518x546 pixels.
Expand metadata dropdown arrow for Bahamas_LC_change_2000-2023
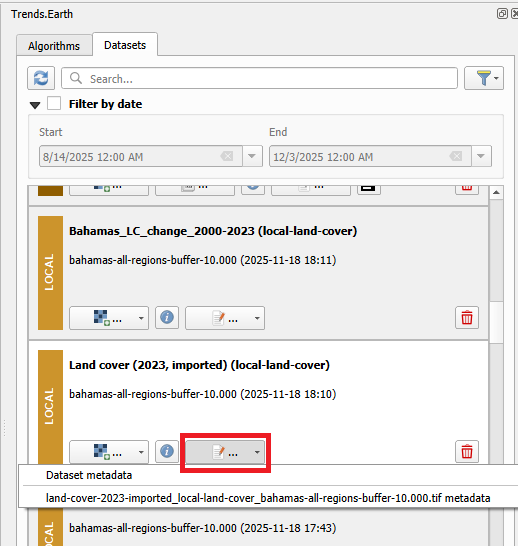pyautogui.click(x=257, y=318)
